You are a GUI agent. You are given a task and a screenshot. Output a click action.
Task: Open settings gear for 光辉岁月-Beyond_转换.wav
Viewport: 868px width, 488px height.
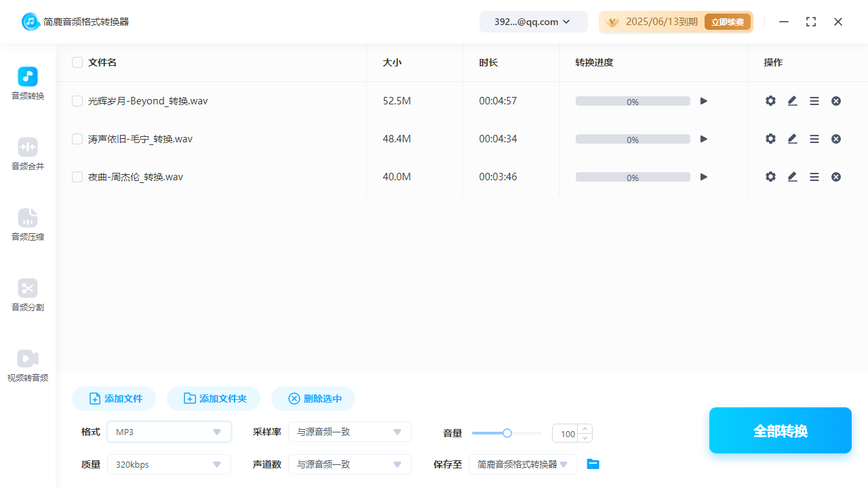pos(770,100)
